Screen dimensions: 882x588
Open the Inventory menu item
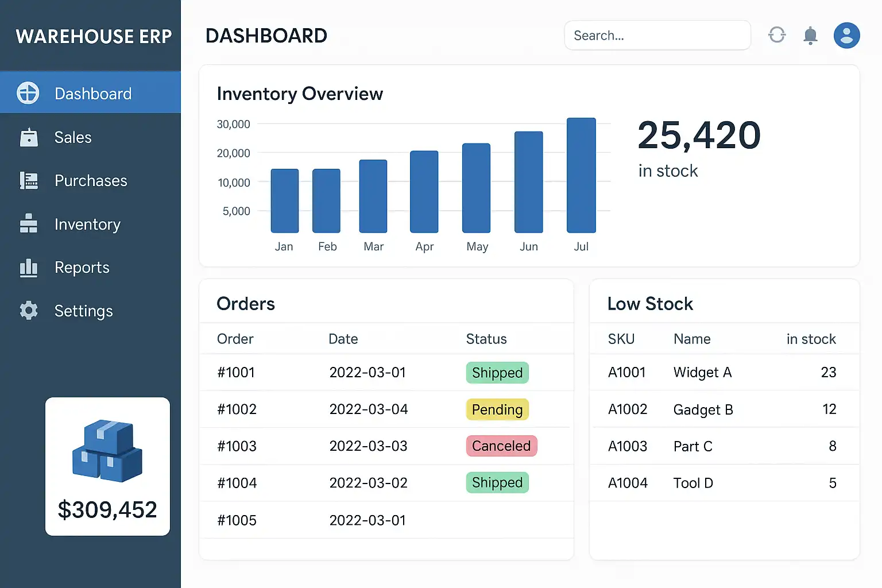coord(87,225)
